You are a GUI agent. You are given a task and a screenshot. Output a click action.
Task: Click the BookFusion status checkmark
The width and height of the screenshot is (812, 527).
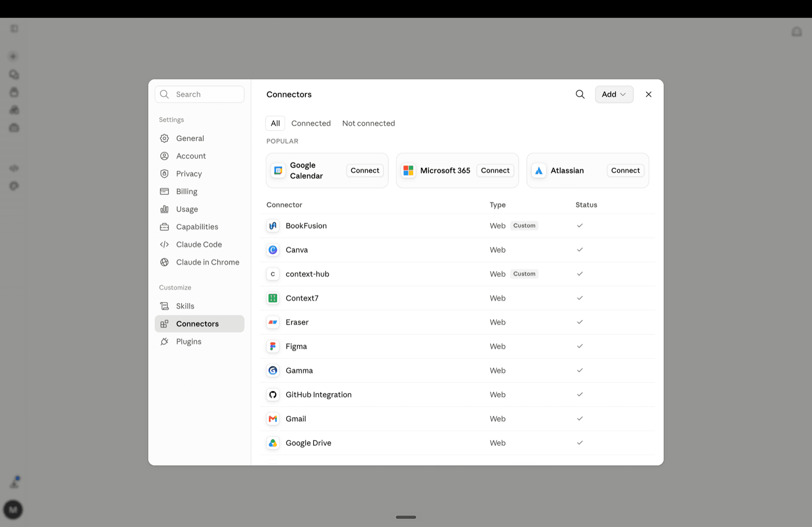[x=580, y=226]
